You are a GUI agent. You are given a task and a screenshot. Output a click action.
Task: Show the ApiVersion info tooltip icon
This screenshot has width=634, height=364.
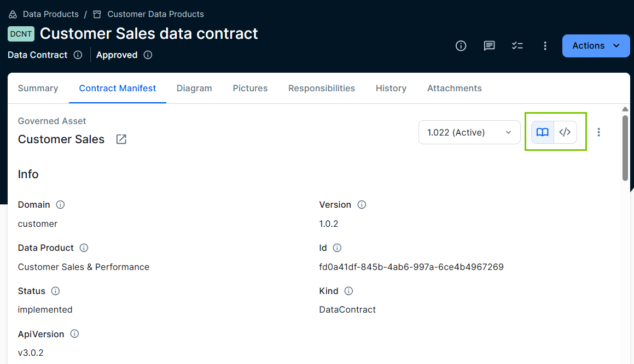pos(74,333)
